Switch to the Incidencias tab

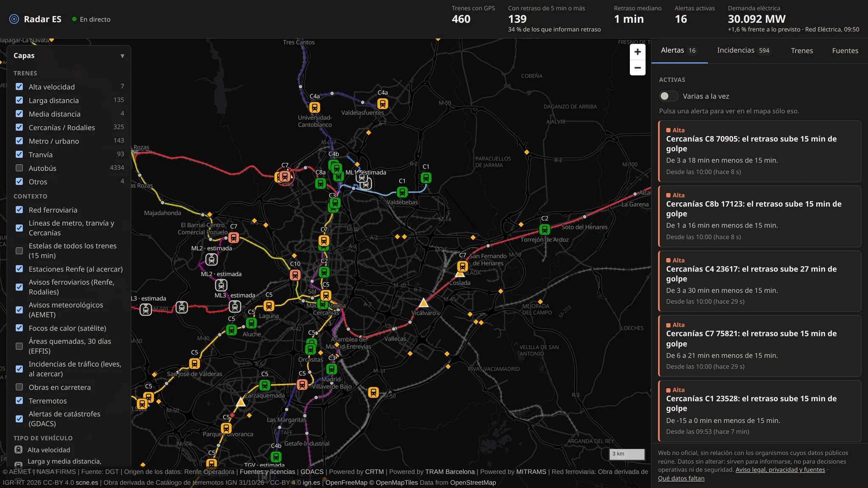coord(743,50)
